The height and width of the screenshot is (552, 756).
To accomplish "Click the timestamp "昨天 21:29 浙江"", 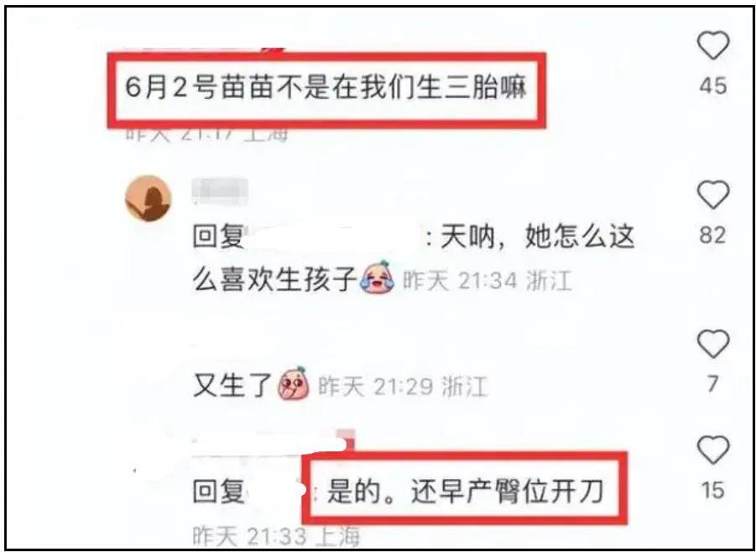I will tap(403, 387).
